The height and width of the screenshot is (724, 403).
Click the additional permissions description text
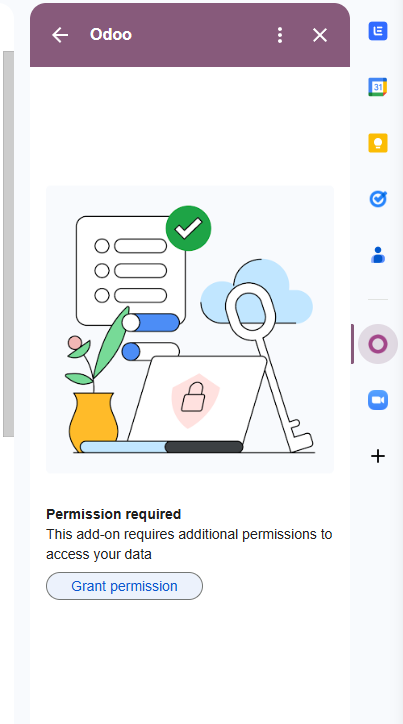189,544
